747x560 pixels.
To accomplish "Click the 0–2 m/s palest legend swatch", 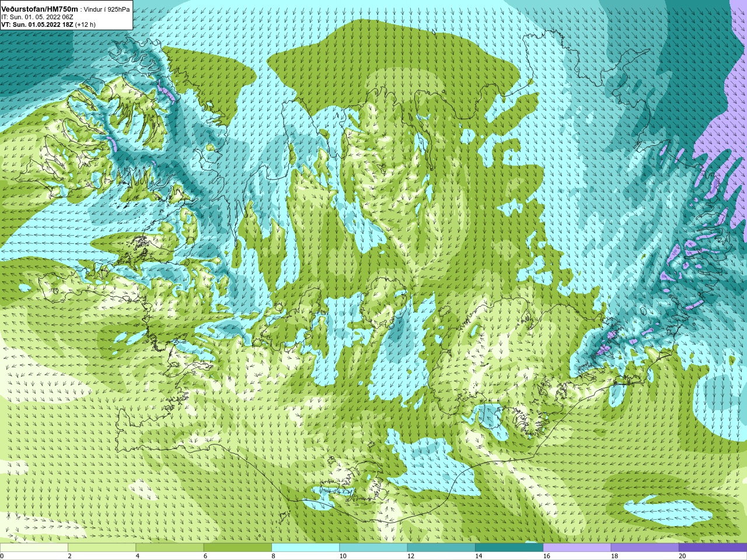I will pyautogui.click(x=34, y=548).
